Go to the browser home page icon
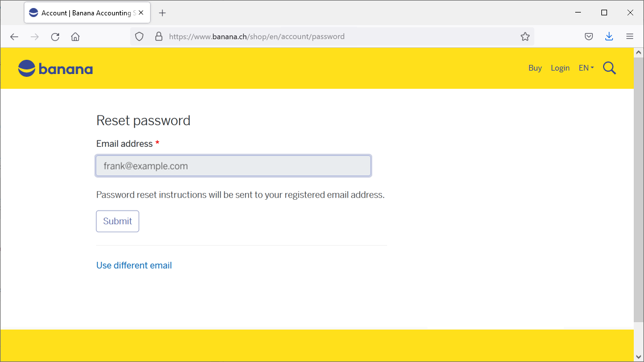 [75, 36]
